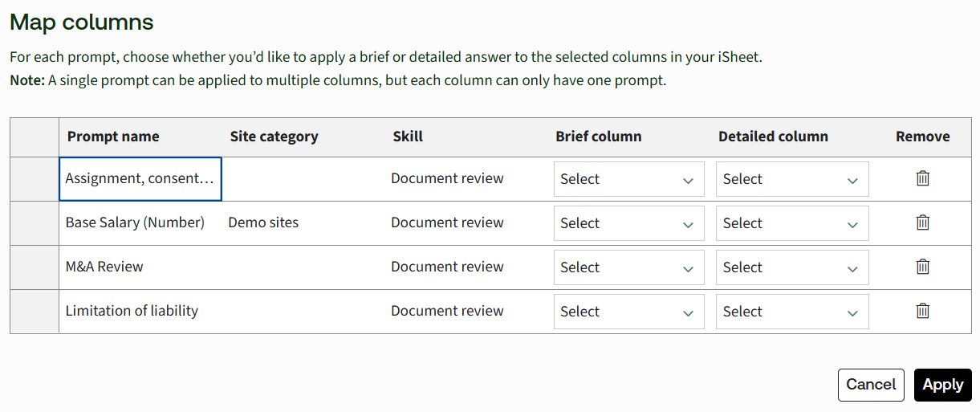This screenshot has width=980, height=412.
Task: Delete the Assignment, consent prompt row
Action: (922, 178)
